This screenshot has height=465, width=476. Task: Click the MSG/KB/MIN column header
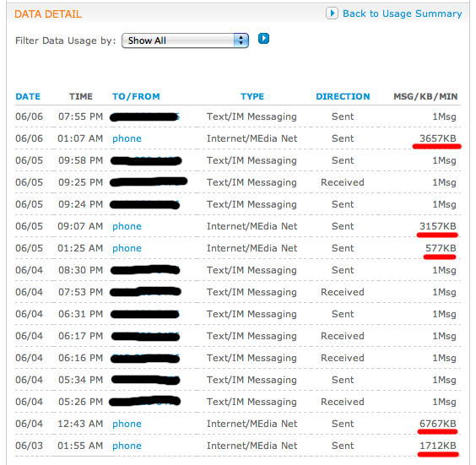click(x=425, y=96)
